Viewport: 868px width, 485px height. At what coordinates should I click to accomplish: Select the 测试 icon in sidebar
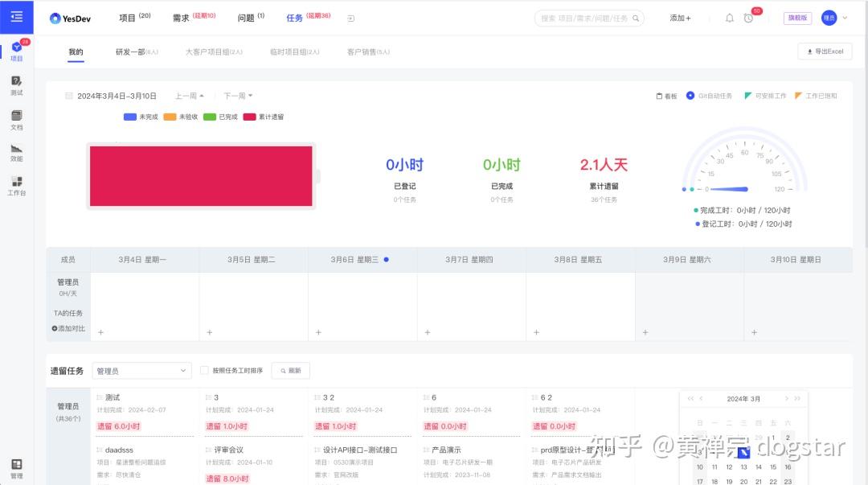pos(17,84)
